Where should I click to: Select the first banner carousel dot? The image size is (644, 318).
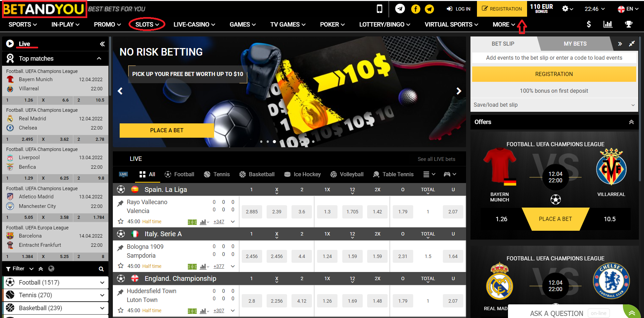[261, 141]
